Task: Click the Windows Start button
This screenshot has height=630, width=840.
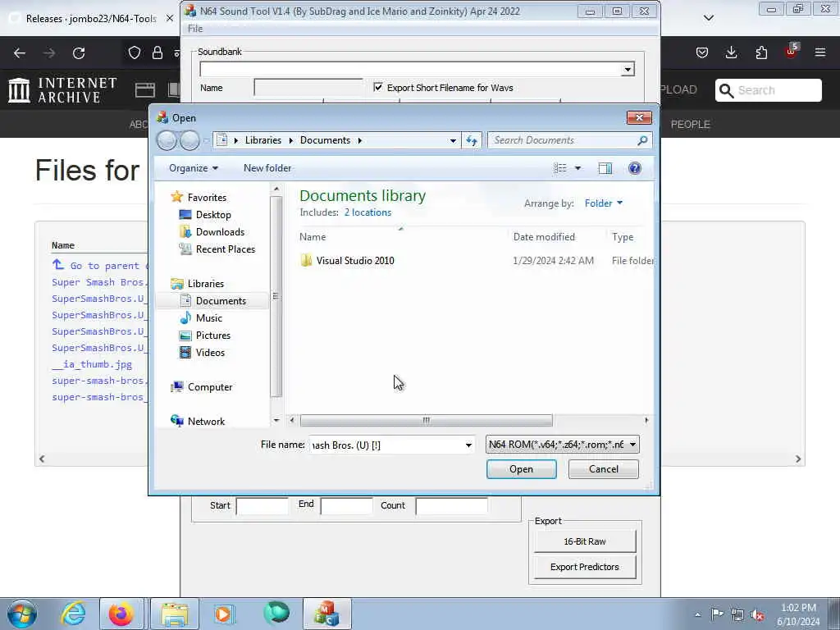Action: click(x=22, y=614)
